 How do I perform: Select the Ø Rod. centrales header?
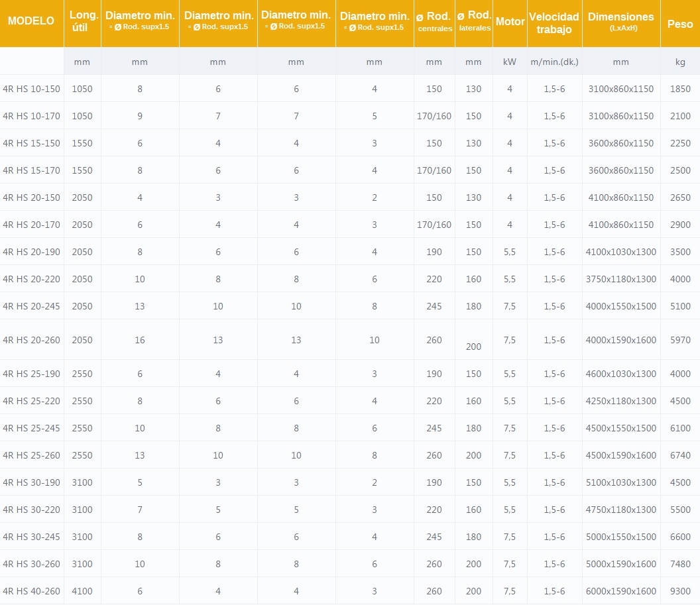tap(434, 22)
